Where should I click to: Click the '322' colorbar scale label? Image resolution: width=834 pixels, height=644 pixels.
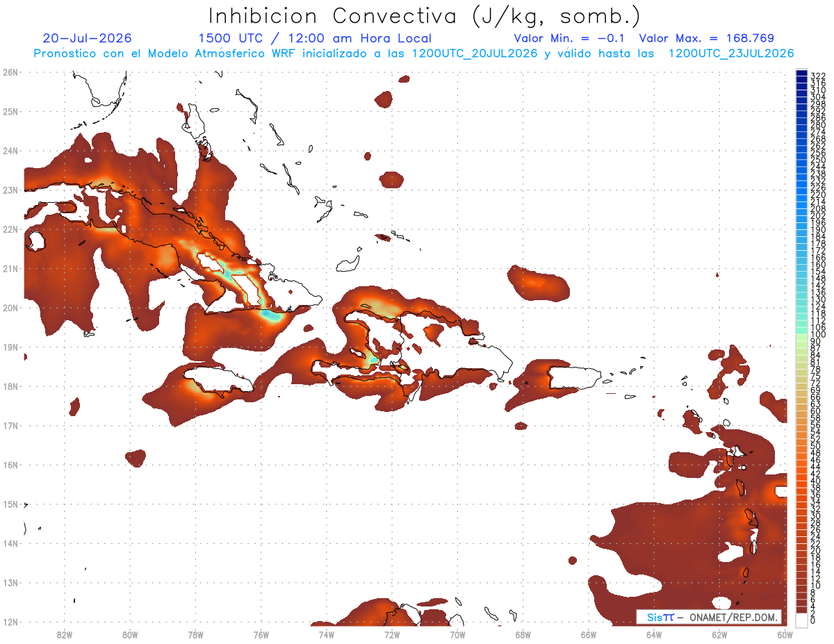pos(818,76)
